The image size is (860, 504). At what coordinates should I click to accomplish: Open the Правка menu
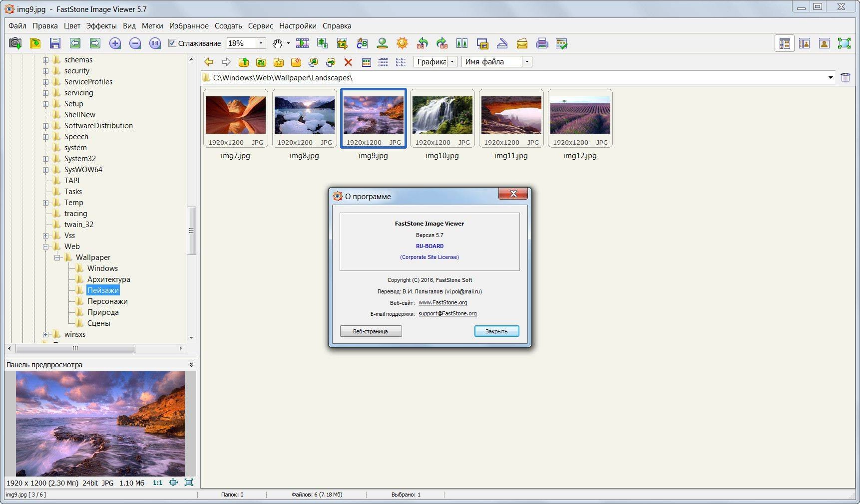coord(45,26)
